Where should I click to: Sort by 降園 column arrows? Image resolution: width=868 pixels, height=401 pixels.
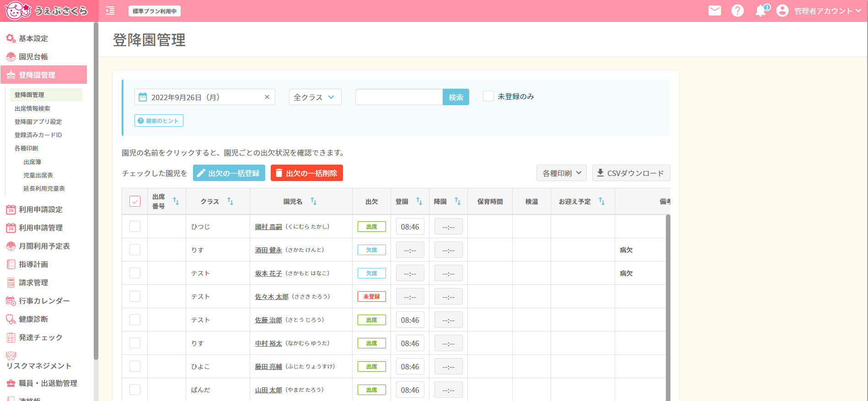(x=458, y=201)
